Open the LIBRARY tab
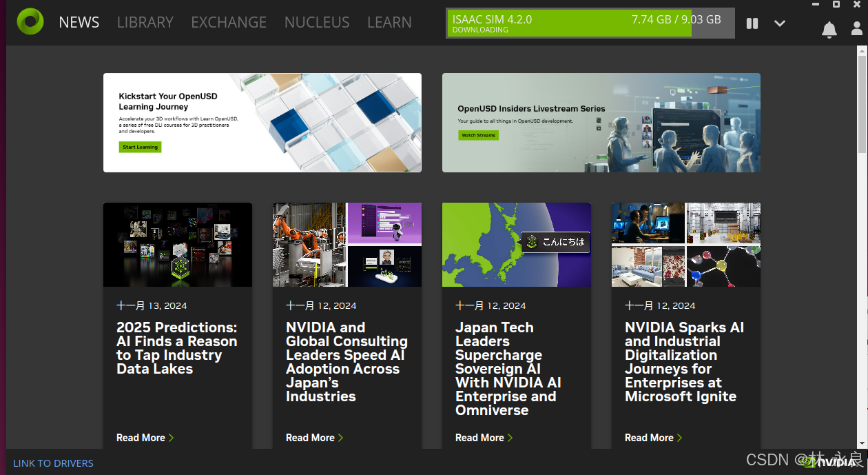 (145, 22)
